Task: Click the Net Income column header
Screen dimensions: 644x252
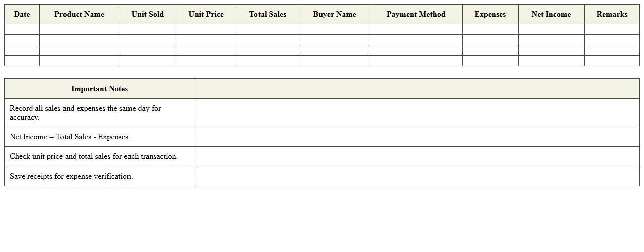Action: pos(551,14)
